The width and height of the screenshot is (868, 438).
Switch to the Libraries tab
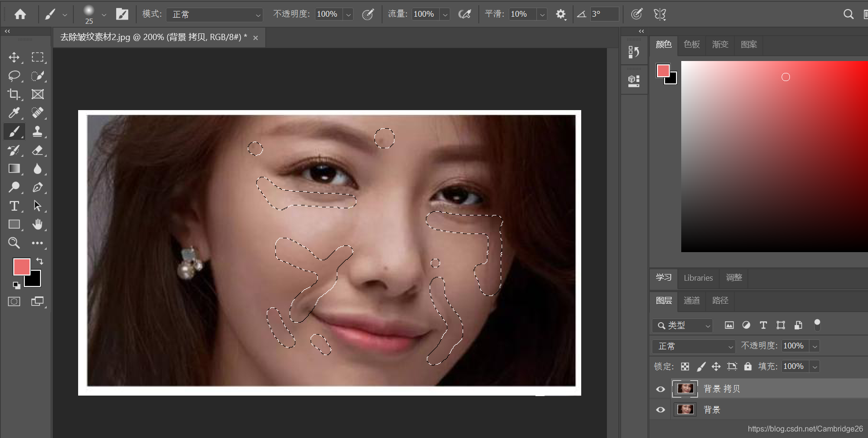698,278
